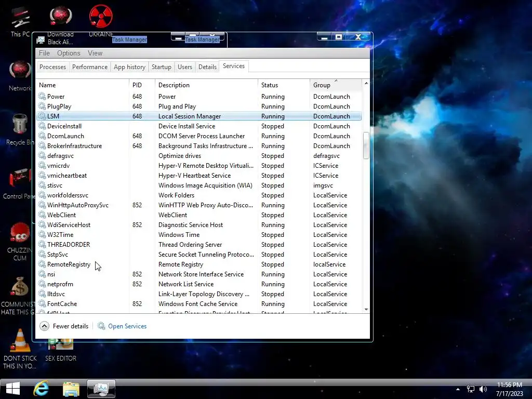Select the lltdsvc service row
This screenshot has height=399, width=532.
click(x=199, y=294)
